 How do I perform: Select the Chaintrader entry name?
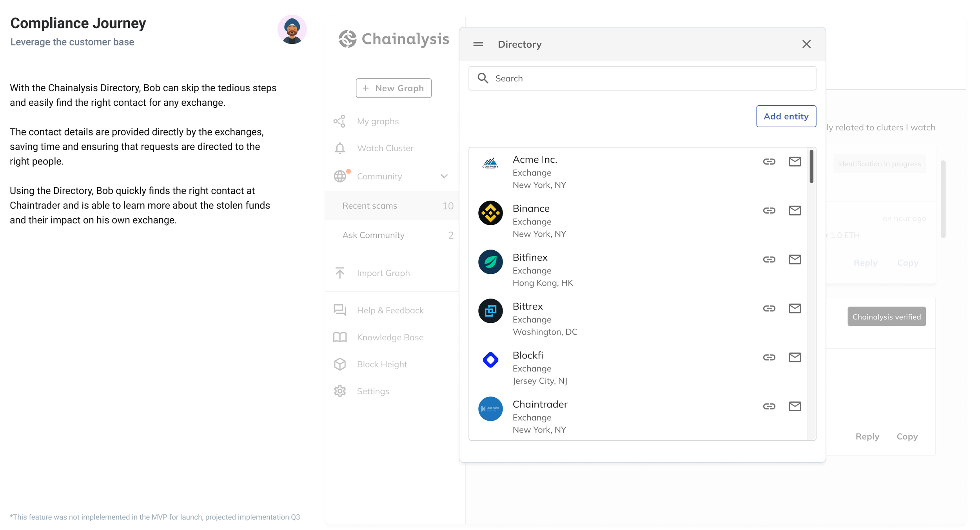coord(540,404)
